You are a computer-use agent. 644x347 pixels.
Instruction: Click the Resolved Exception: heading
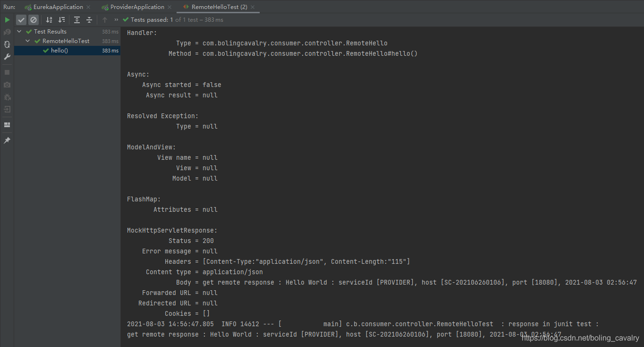click(163, 116)
